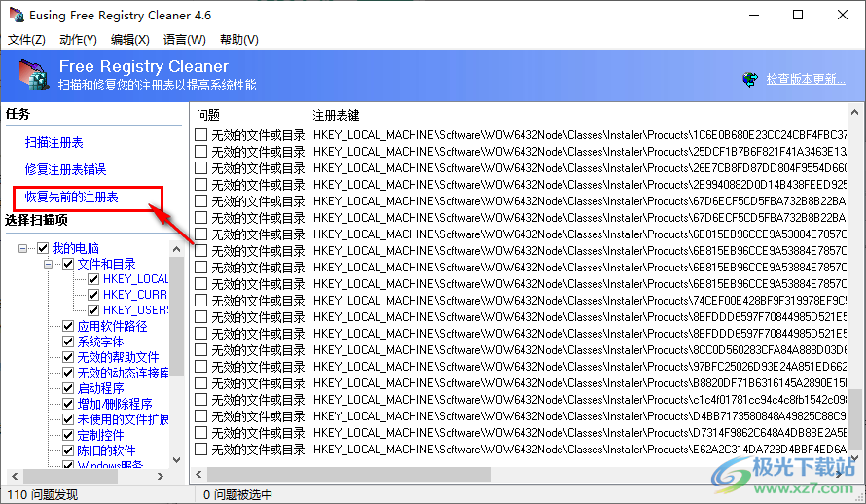Viewport: 866px width, 504px height.
Task: Click 修复注册表错误 task link
Action: 66,169
